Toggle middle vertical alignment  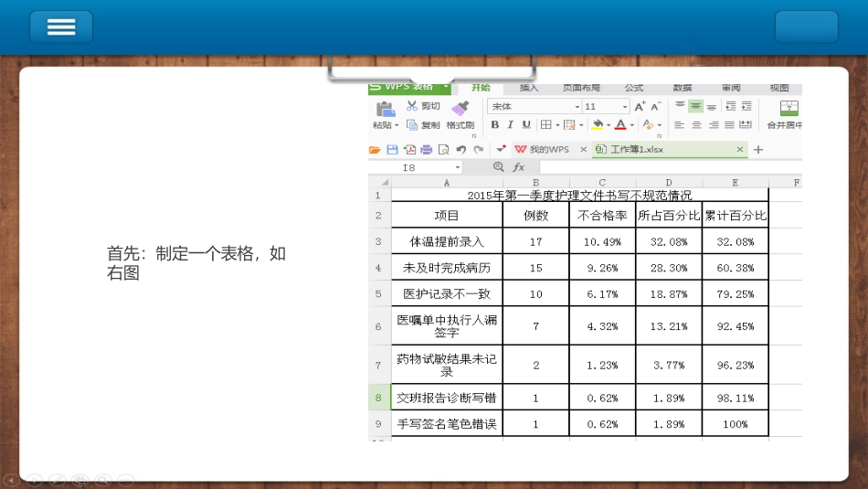coord(696,106)
